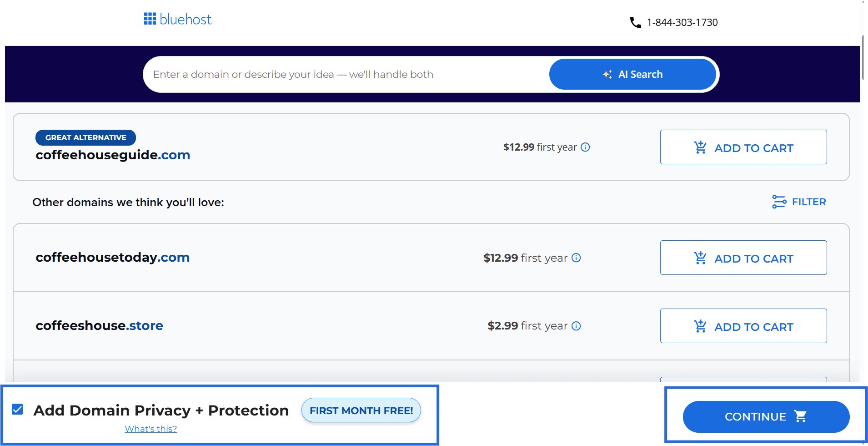Image resolution: width=868 pixels, height=446 pixels.
Task: Click the sparkle icon inside AI Search
Action: (607, 74)
